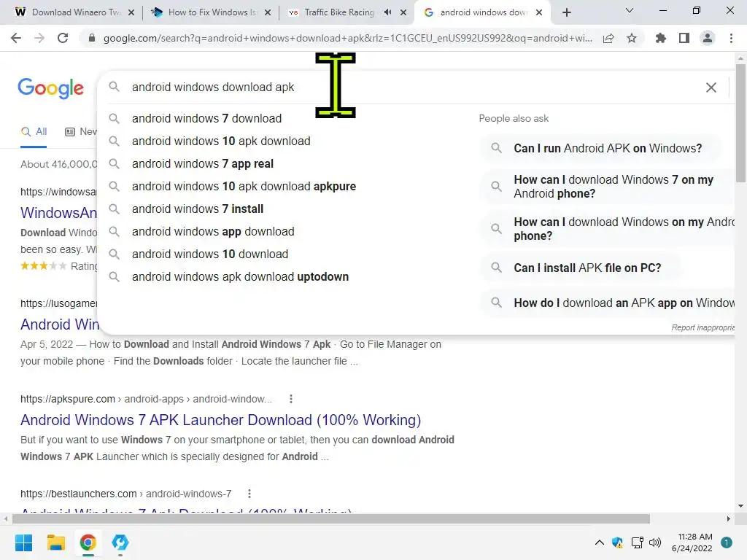This screenshot has height=560, width=747.
Task: Open options for bestlaunchers.com result
Action: click(x=249, y=494)
